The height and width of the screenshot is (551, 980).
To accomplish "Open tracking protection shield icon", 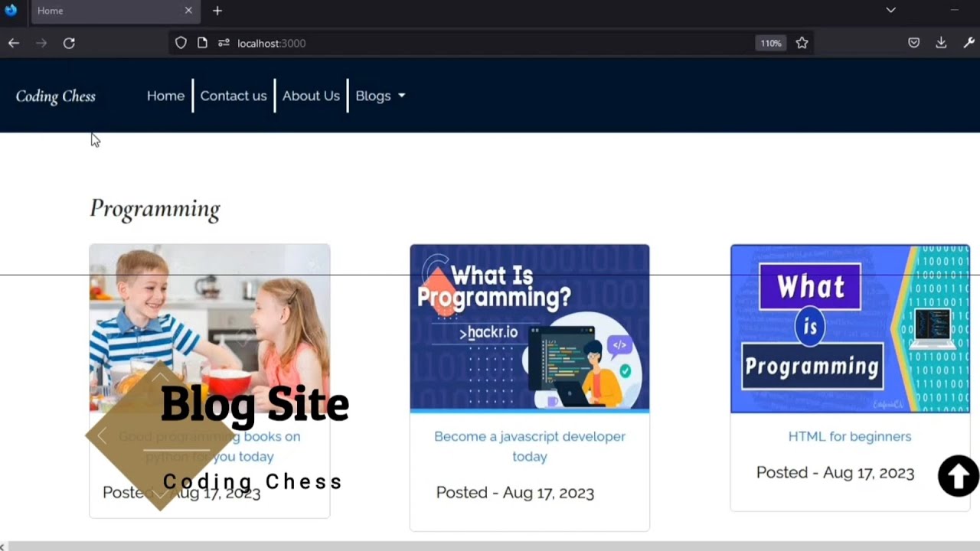I will 181,43.
